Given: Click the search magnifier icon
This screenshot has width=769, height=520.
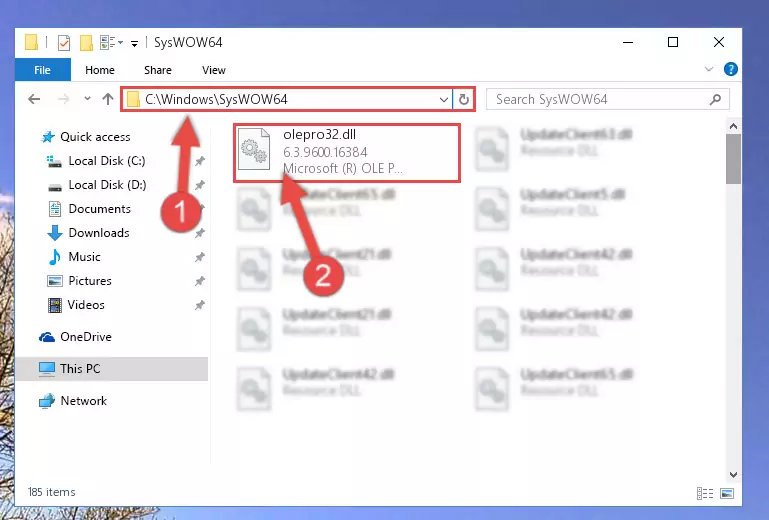Looking at the screenshot, I should (x=716, y=100).
